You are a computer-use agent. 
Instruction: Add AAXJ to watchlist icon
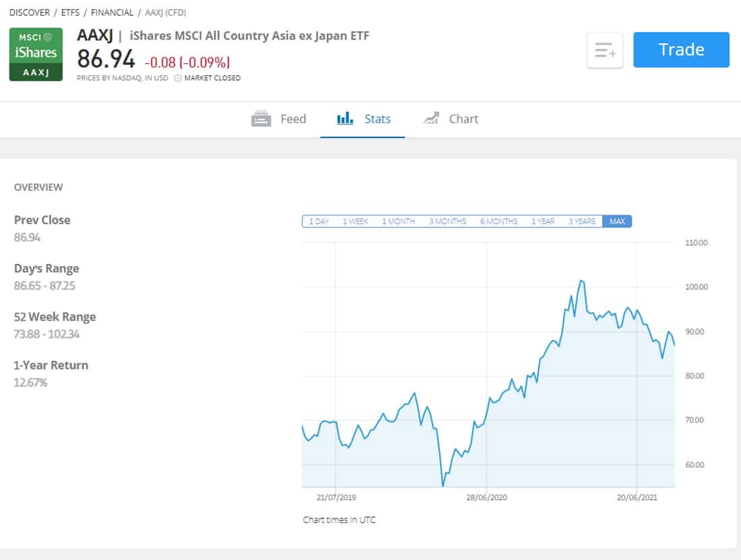(x=605, y=50)
